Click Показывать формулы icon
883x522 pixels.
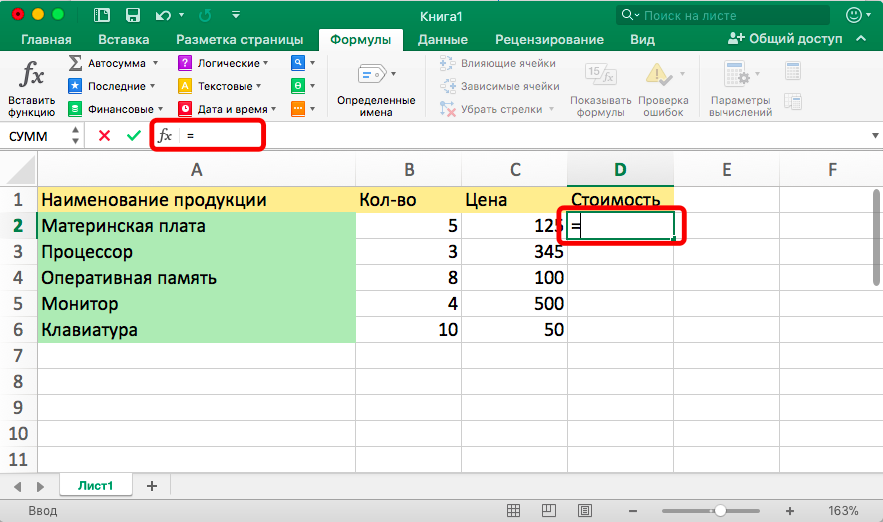point(601,74)
